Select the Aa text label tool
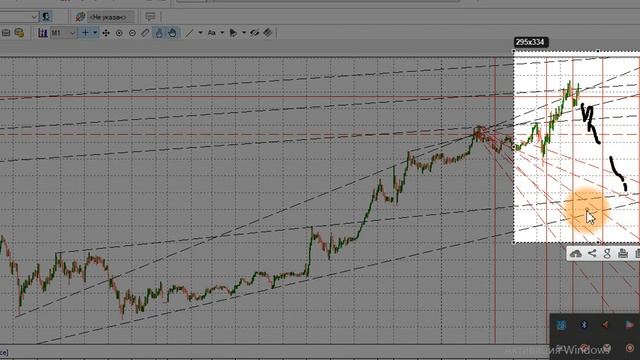Screen dimensions: 640x360 (x=212, y=33)
